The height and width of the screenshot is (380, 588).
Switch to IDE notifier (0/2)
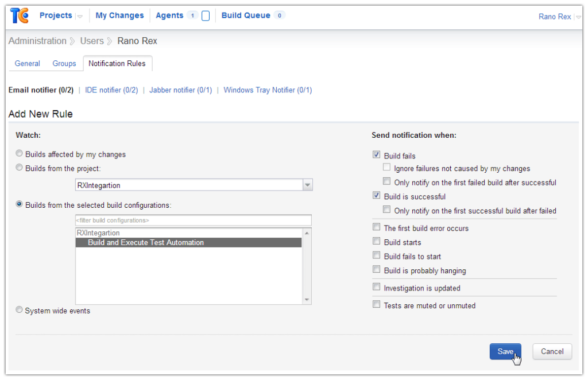[111, 90]
